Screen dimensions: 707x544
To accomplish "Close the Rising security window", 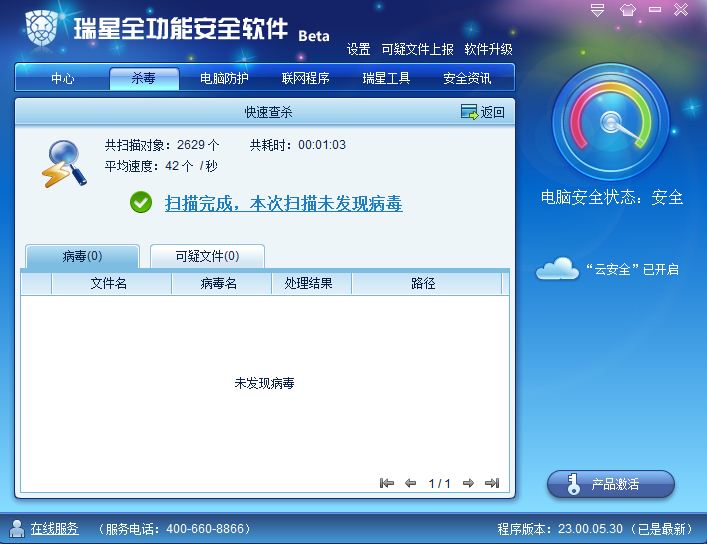I will point(680,9).
